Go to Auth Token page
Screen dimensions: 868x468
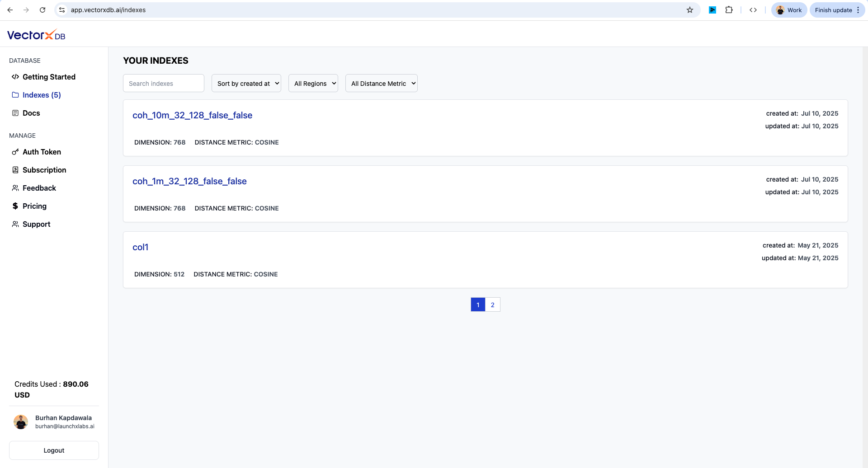tap(42, 152)
